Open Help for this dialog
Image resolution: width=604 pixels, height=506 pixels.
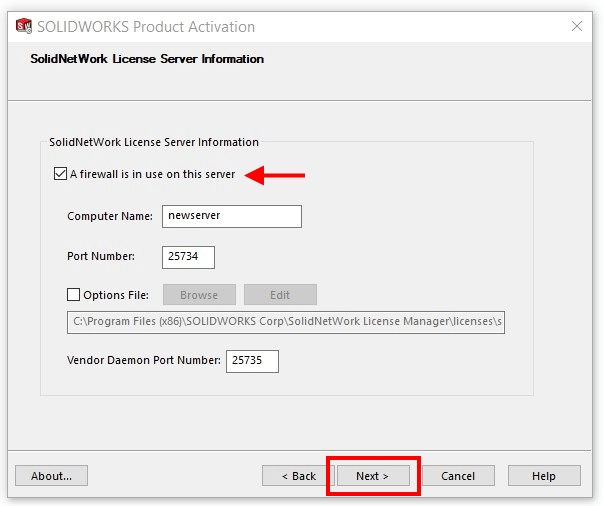pyautogui.click(x=544, y=476)
